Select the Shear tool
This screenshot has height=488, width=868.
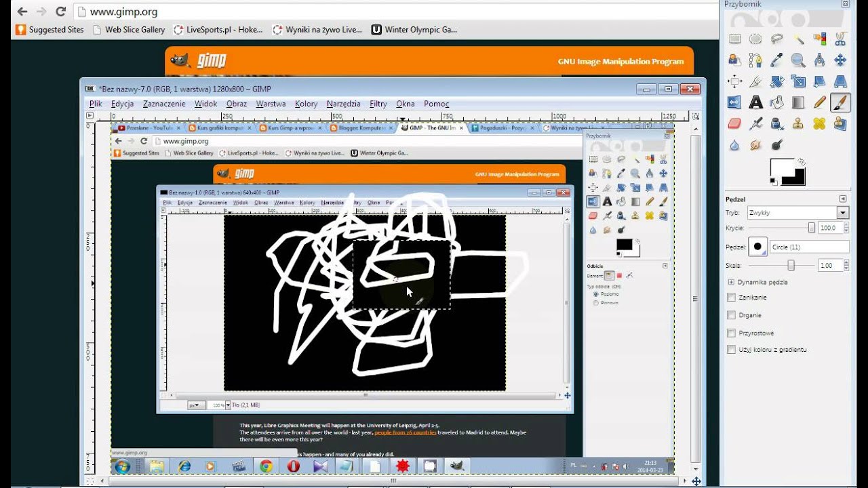[x=819, y=81]
